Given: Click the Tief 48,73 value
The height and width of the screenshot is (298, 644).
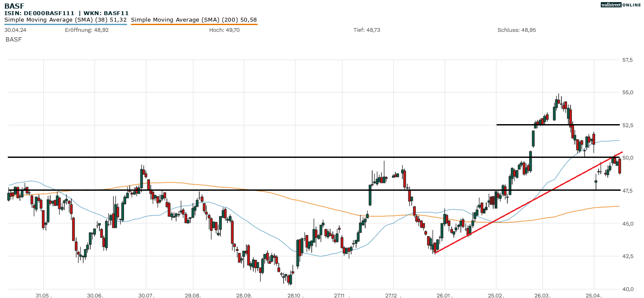Looking at the screenshot, I should click(367, 30).
